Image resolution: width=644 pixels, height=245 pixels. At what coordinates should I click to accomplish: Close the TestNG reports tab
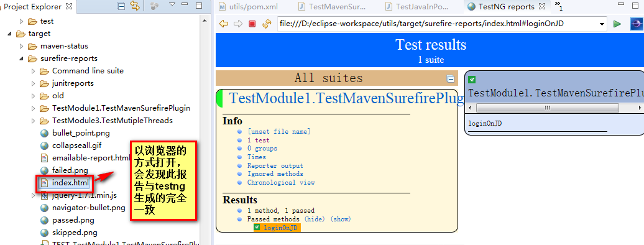[x=542, y=6]
